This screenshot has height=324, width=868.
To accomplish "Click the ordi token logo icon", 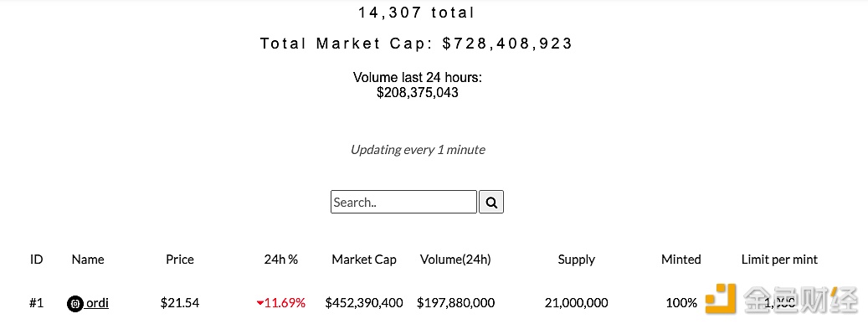I will pyautogui.click(x=75, y=304).
